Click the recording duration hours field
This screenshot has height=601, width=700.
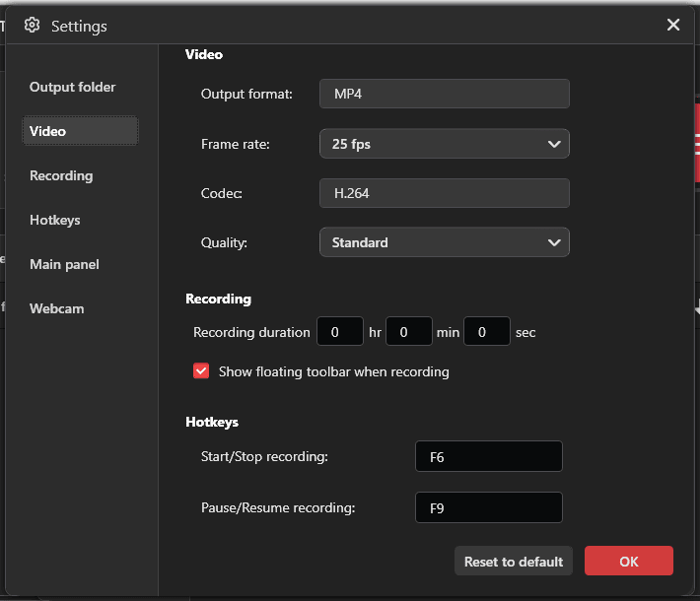(340, 331)
